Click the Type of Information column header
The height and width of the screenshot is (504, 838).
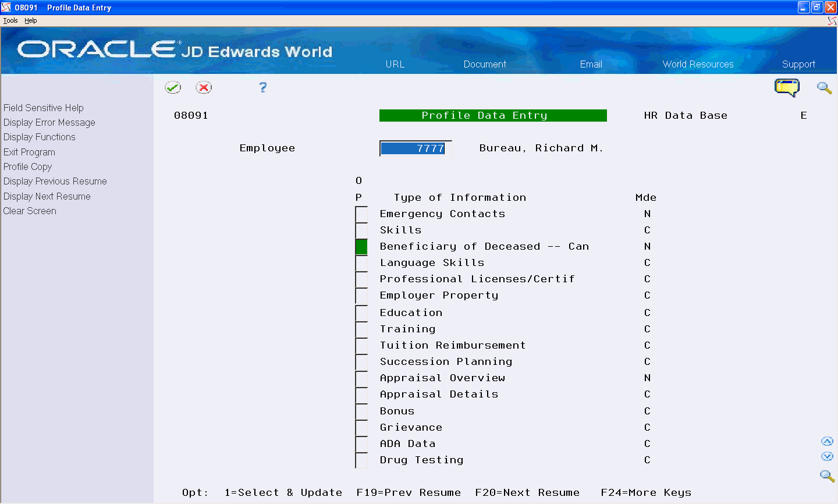point(460,198)
